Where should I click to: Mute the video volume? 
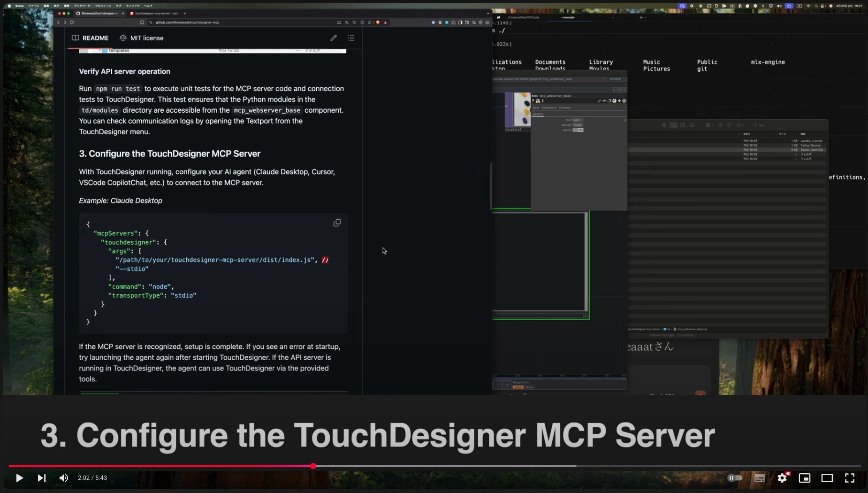click(x=63, y=478)
